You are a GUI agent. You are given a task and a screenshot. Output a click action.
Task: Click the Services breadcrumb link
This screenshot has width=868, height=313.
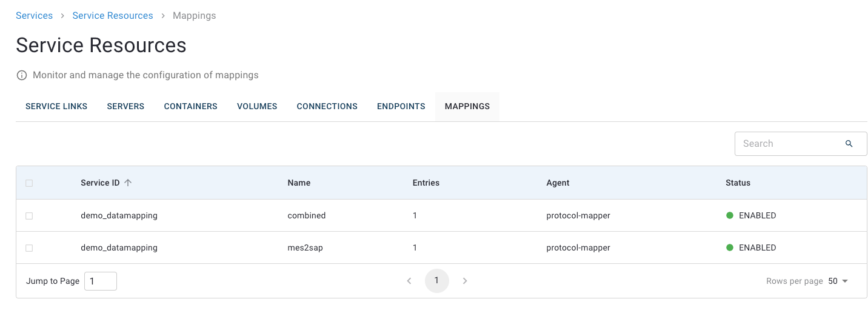point(34,16)
